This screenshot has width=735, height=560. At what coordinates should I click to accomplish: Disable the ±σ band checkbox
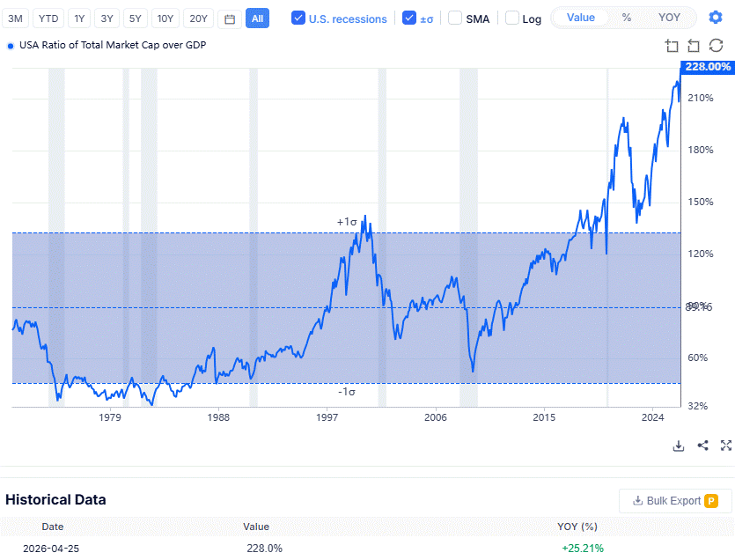[409, 18]
